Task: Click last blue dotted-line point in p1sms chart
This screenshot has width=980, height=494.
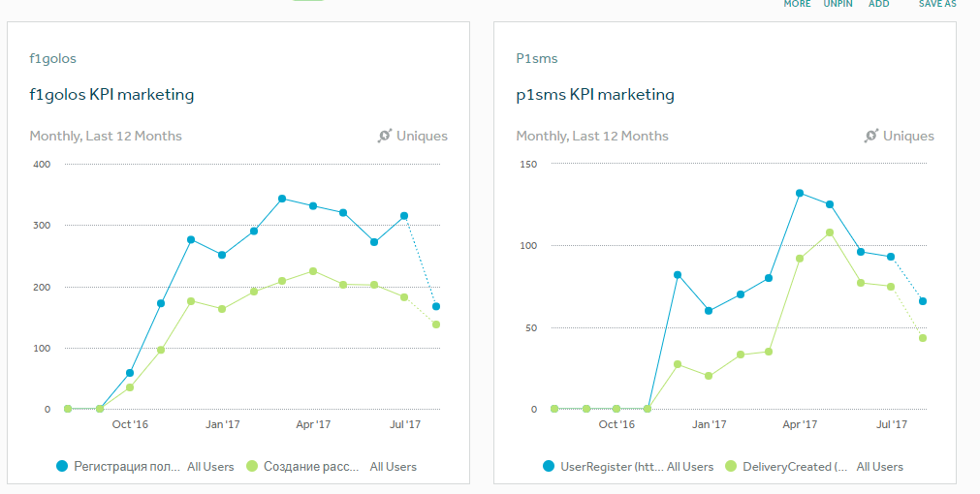Action: (x=923, y=301)
